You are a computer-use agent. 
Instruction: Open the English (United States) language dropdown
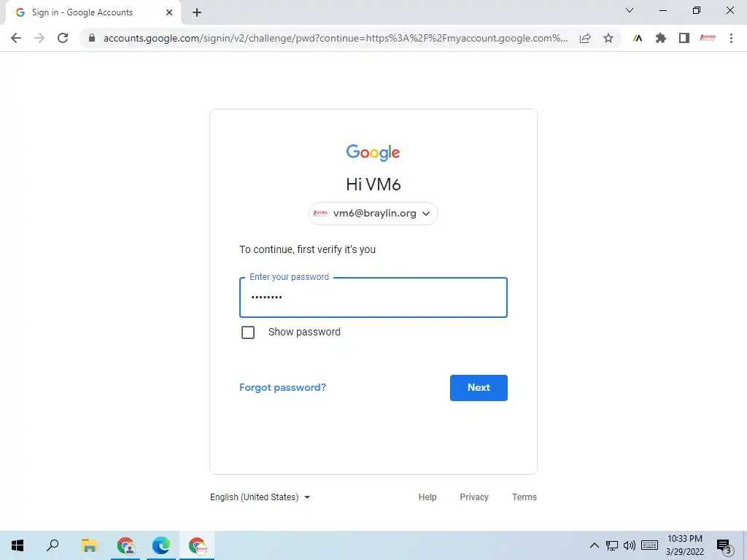(260, 497)
